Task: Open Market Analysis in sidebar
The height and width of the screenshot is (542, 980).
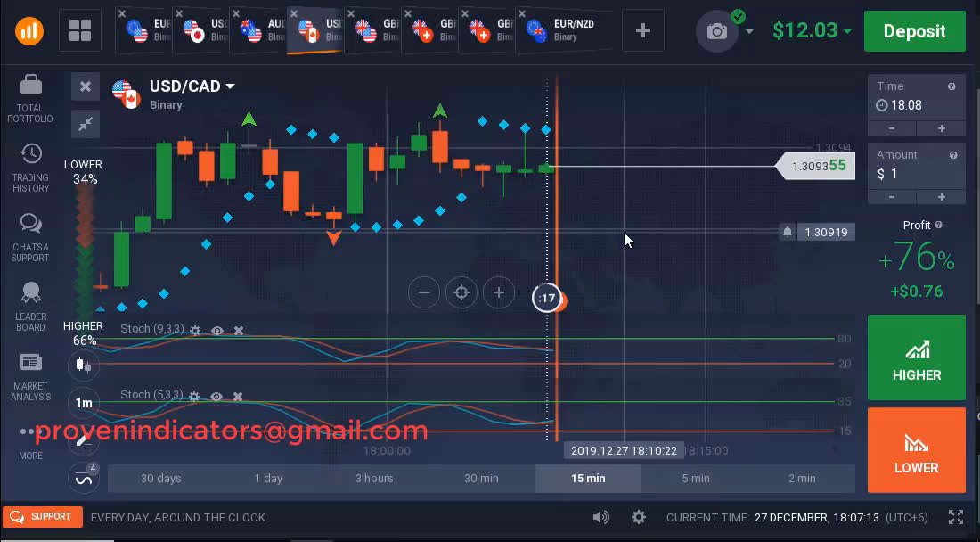Action: click(x=30, y=363)
